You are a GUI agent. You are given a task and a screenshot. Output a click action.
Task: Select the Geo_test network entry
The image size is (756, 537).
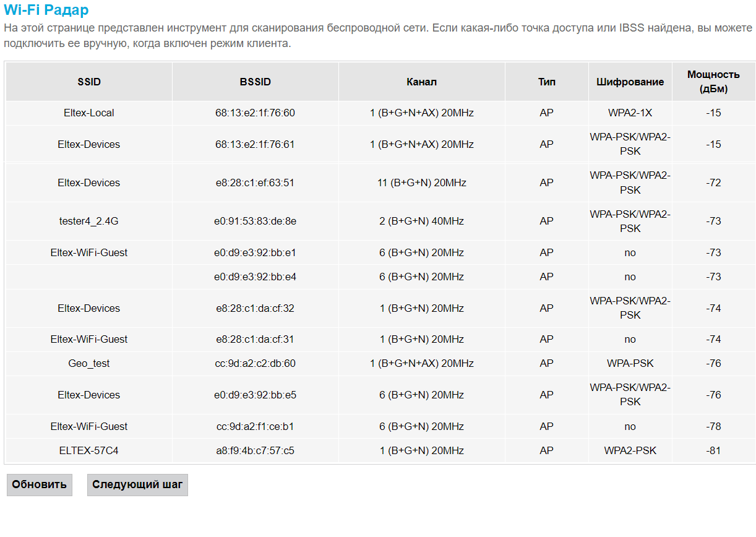pos(89,364)
